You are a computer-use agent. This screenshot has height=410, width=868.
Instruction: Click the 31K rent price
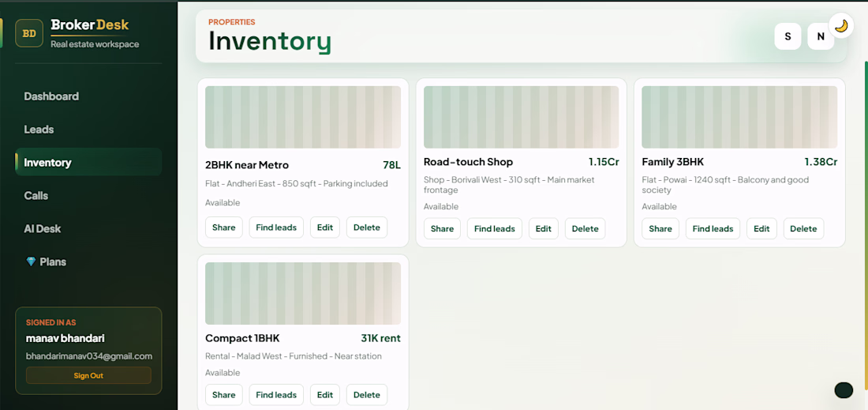pos(381,338)
